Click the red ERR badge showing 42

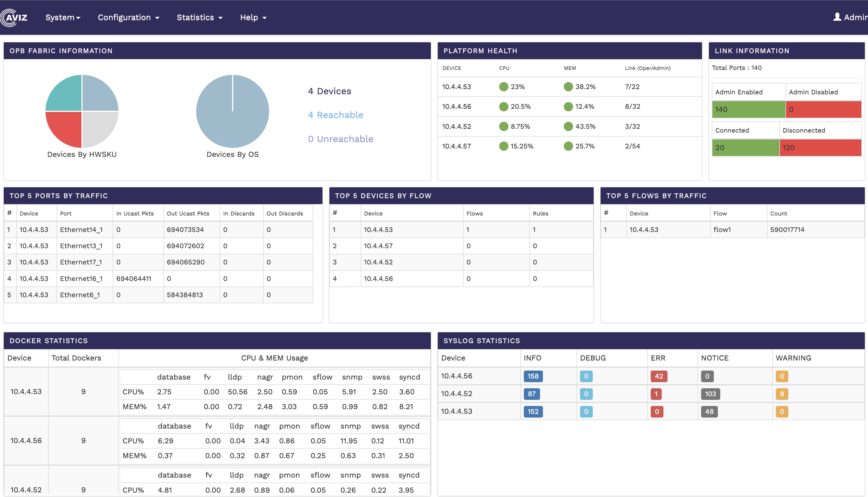658,376
